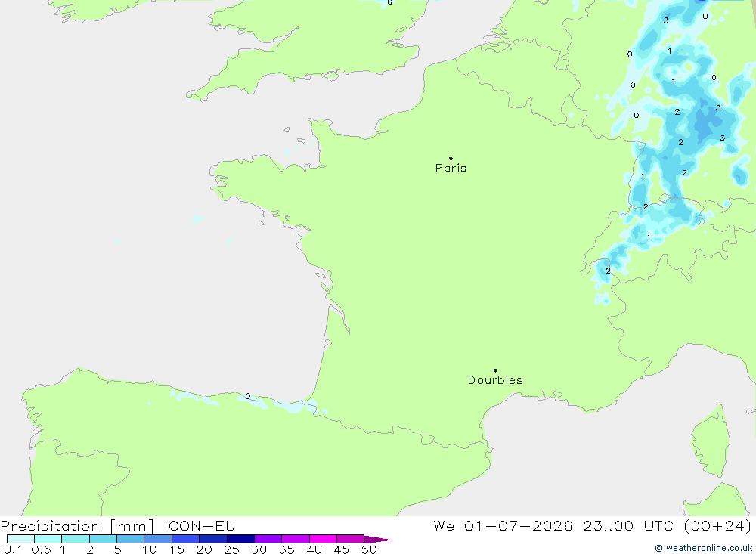Click the legend label '15'
This screenshot has height=554, width=756.
(177, 549)
